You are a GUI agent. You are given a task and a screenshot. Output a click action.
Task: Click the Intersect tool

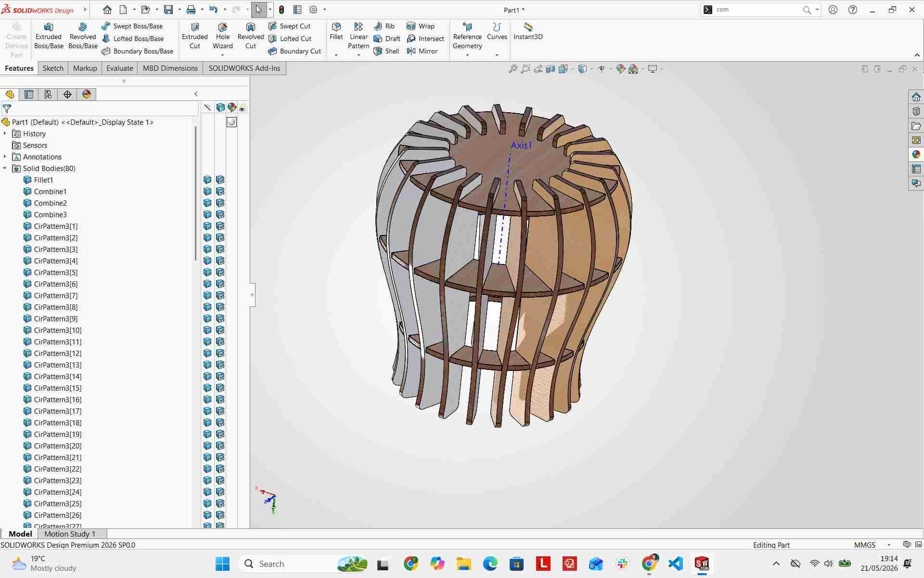point(425,39)
